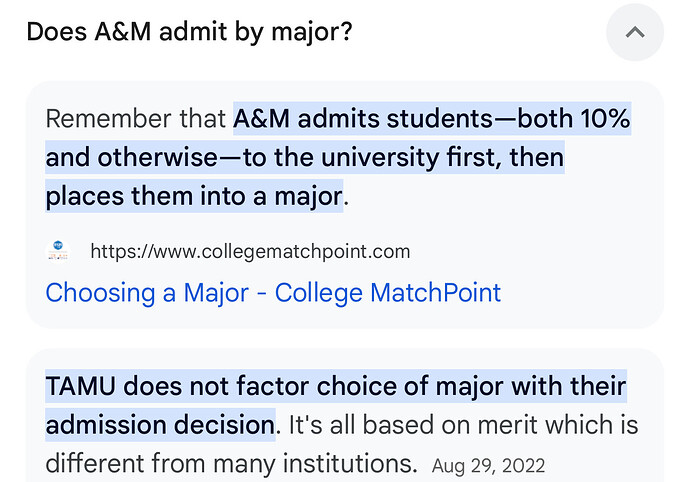690x482 pixels.
Task: Collapse the answer with the up chevron
Action: [x=635, y=32]
